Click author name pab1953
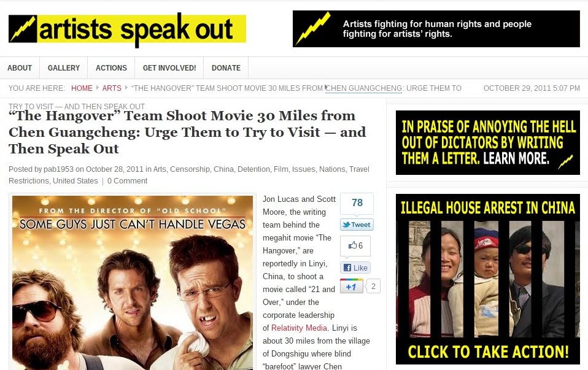The image size is (588, 370). click(x=59, y=169)
